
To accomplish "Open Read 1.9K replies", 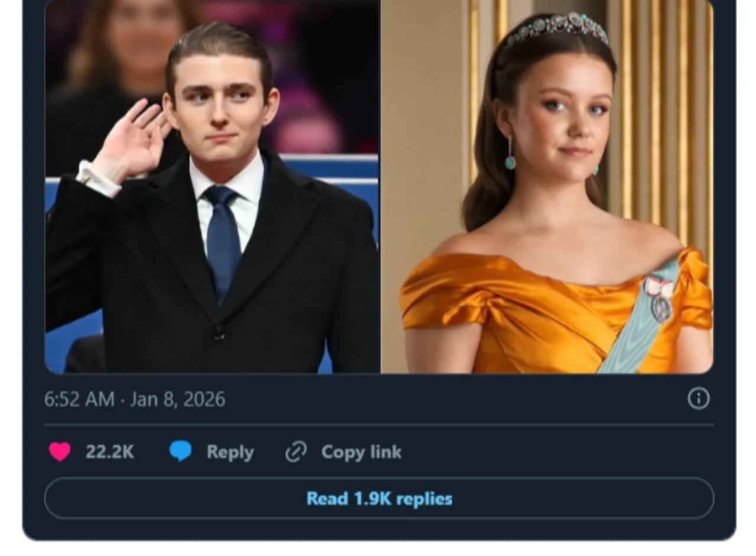I will [379, 499].
